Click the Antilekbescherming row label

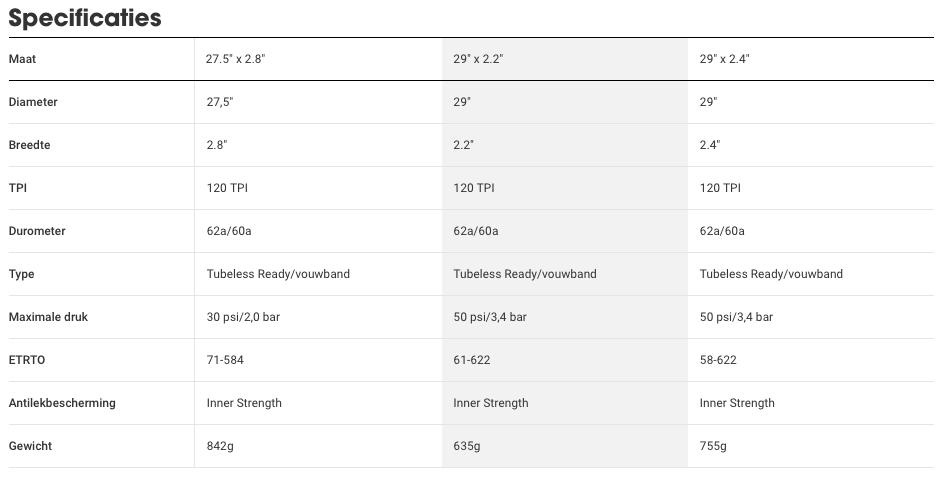[x=62, y=403]
